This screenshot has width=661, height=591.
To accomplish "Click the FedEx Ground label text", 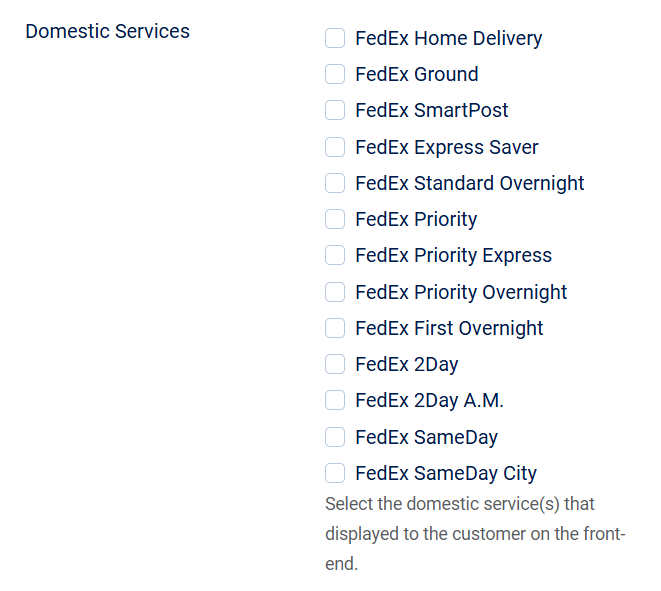I will (416, 75).
